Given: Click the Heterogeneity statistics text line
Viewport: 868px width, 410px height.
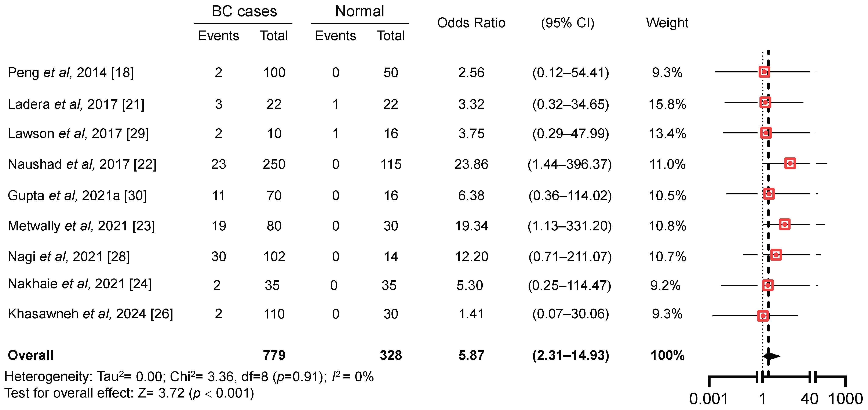Looking at the screenshot, I should coord(189,377).
